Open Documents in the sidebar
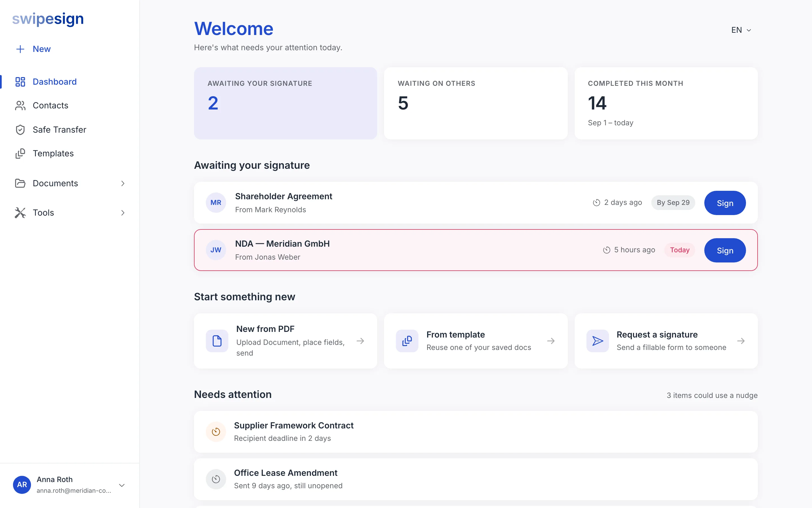This screenshot has height=508, width=812. tap(70, 183)
